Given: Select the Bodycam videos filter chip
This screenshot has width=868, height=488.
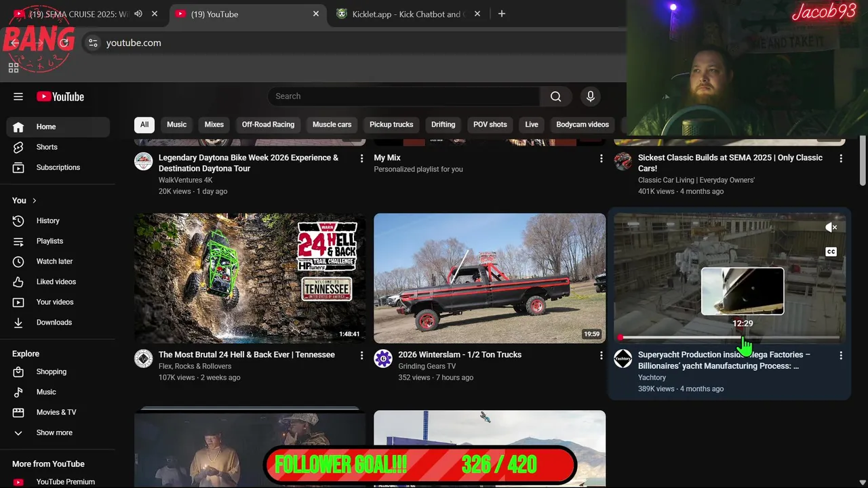Looking at the screenshot, I should pyautogui.click(x=583, y=125).
